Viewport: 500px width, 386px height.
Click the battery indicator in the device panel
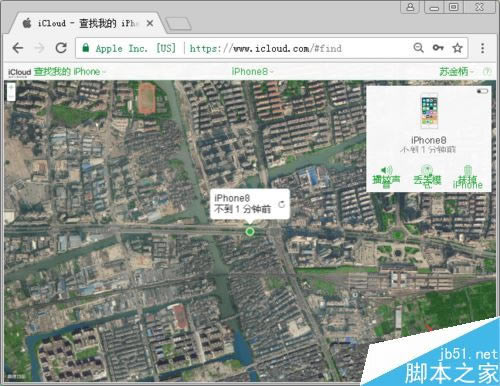pos(482,91)
